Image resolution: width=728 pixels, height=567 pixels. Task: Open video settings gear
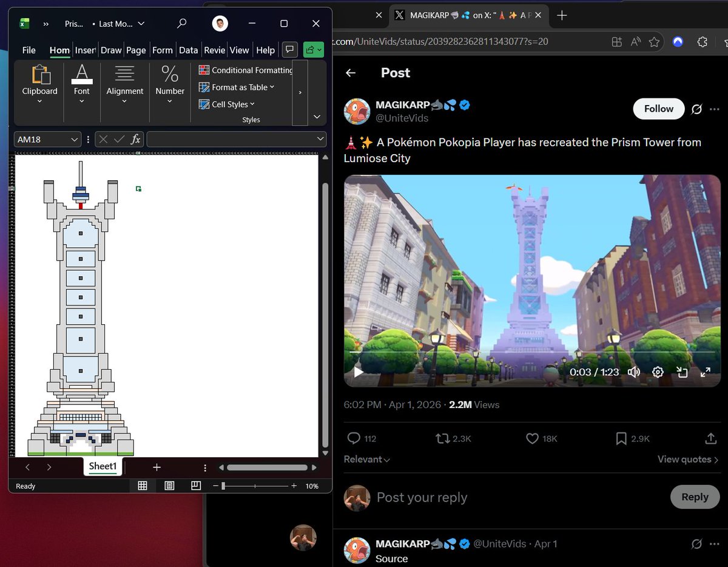(658, 372)
